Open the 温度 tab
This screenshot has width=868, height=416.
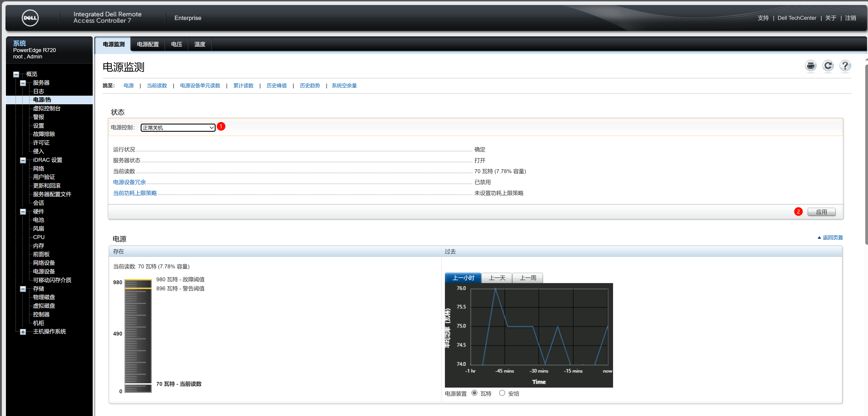[x=200, y=45]
